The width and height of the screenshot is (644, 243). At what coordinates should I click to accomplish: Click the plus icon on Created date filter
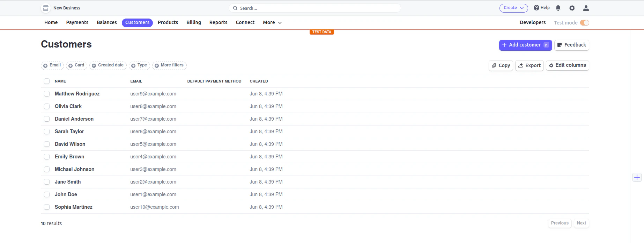click(x=94, y=65)
